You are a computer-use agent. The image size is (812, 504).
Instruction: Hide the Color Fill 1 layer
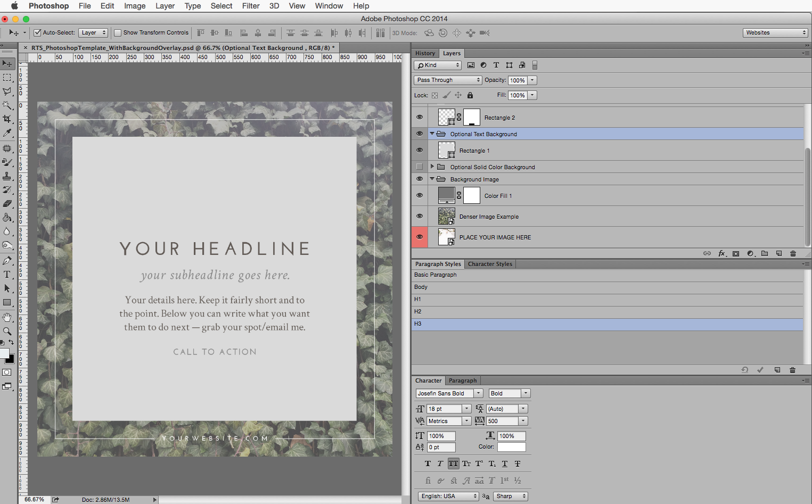[420, 195]
